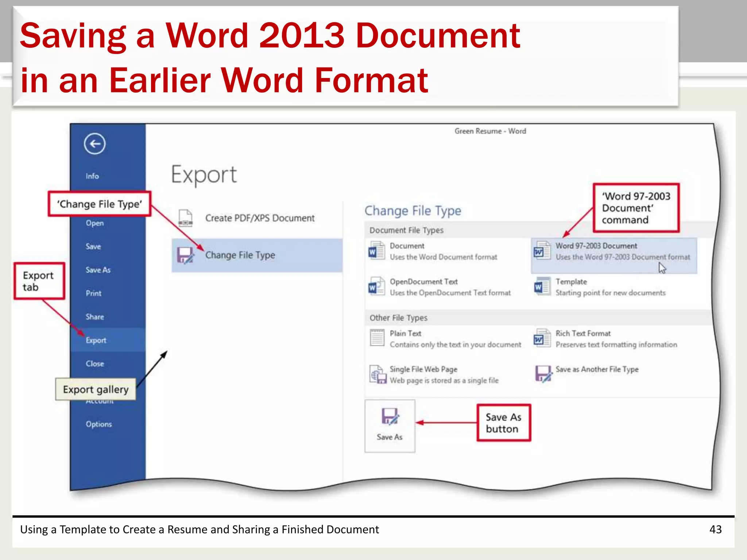Click the Save as Another File Type icon
This screenshot has height=560, width=747.
[543, 374]
